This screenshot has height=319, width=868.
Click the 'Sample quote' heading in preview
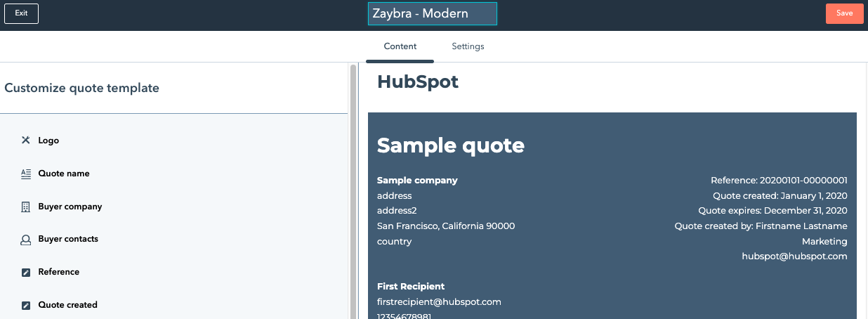(x=450, y=145)
